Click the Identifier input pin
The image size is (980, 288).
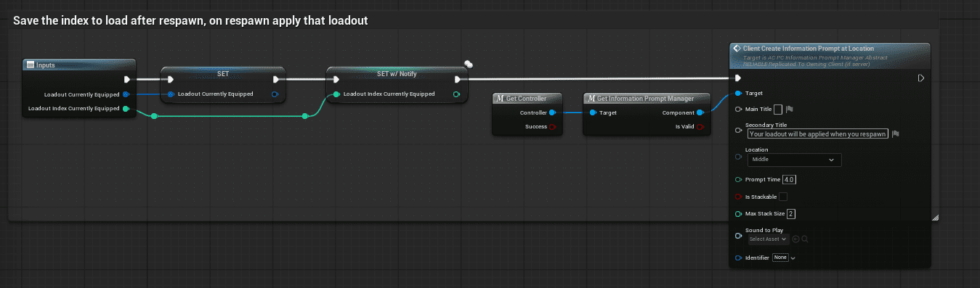(x=739, y=258)
